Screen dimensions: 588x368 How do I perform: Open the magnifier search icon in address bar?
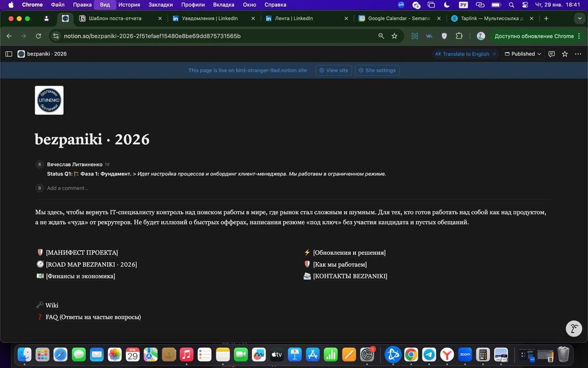point(381,36)
